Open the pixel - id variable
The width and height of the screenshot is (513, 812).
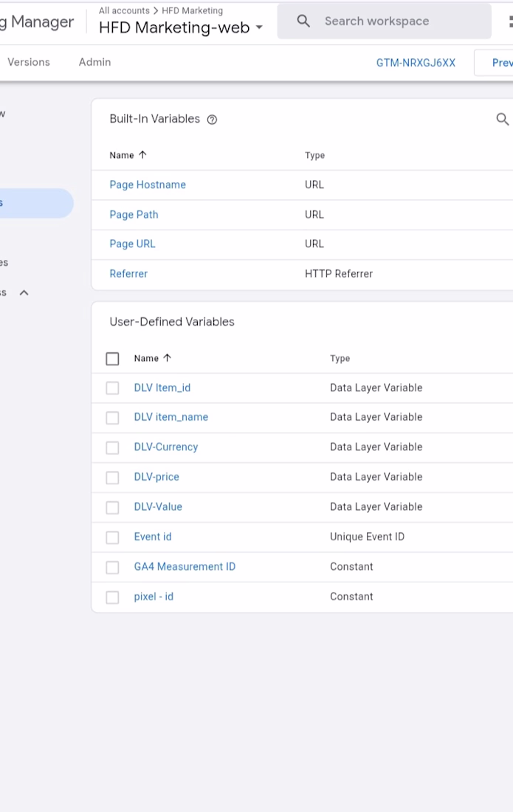[x=154, y=596]
